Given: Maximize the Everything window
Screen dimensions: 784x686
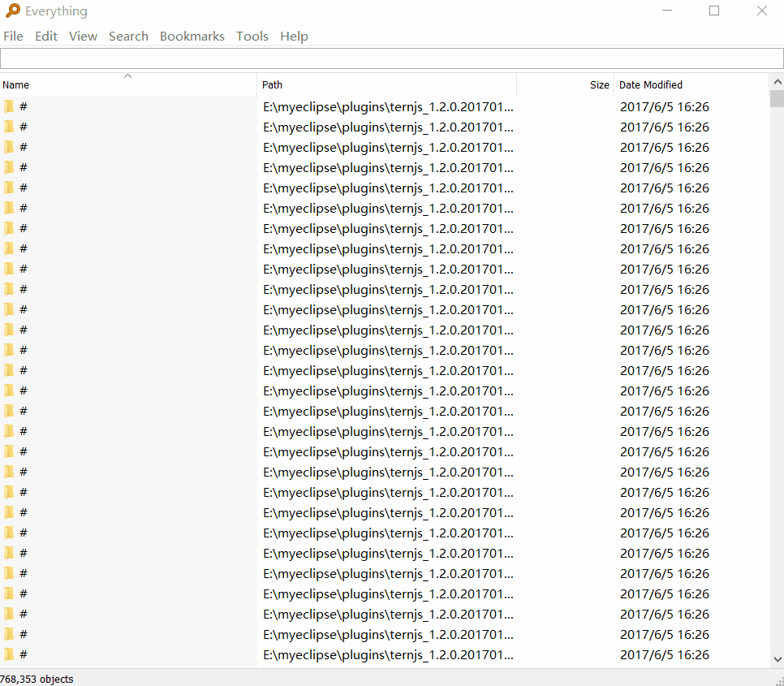Looking at the screenshot, I should pos(714,11).
